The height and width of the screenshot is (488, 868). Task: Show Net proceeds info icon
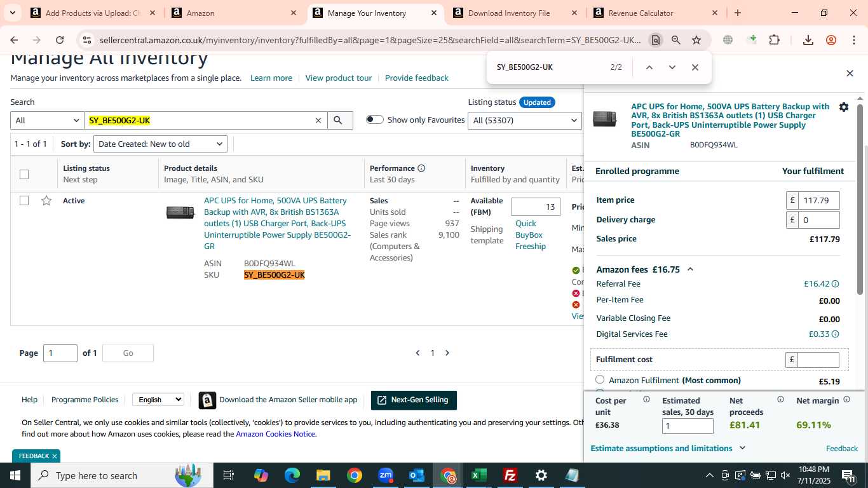(x=780, y=400)
